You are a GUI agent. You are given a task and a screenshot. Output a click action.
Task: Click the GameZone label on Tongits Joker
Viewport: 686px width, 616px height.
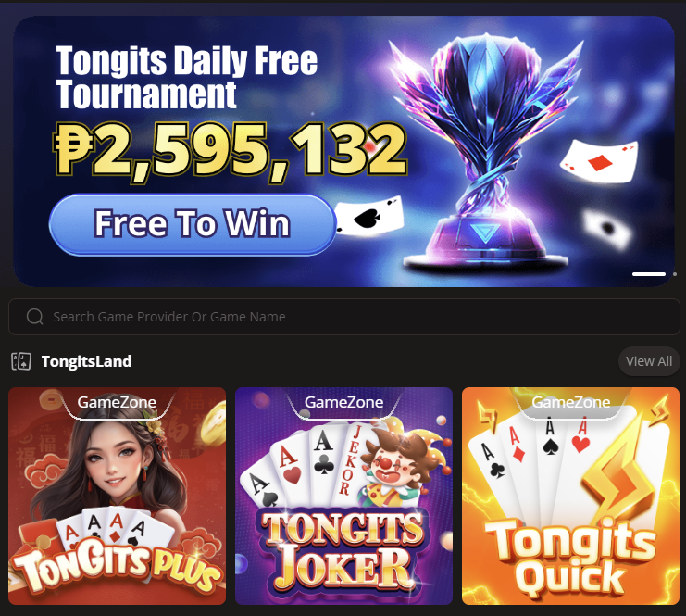[343, 402]
